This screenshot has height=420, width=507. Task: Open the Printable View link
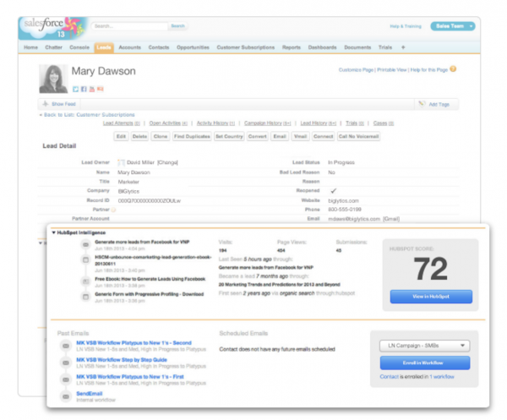pos(392,70)
